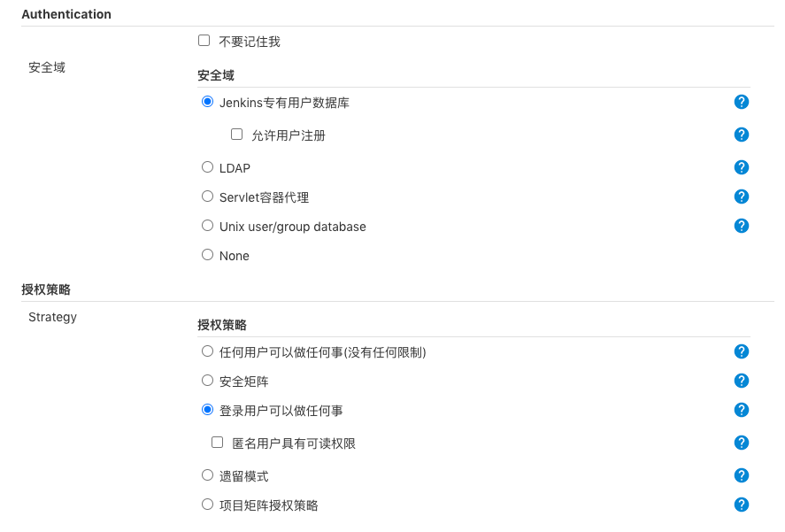The height and width of the screenshot is (532, 785).
Task: Open help for 遗留模式 strategy
Action: pos(742,475)
